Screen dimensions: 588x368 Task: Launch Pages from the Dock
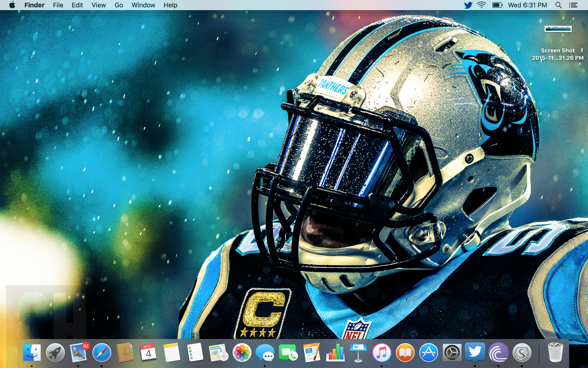(311, 352)
